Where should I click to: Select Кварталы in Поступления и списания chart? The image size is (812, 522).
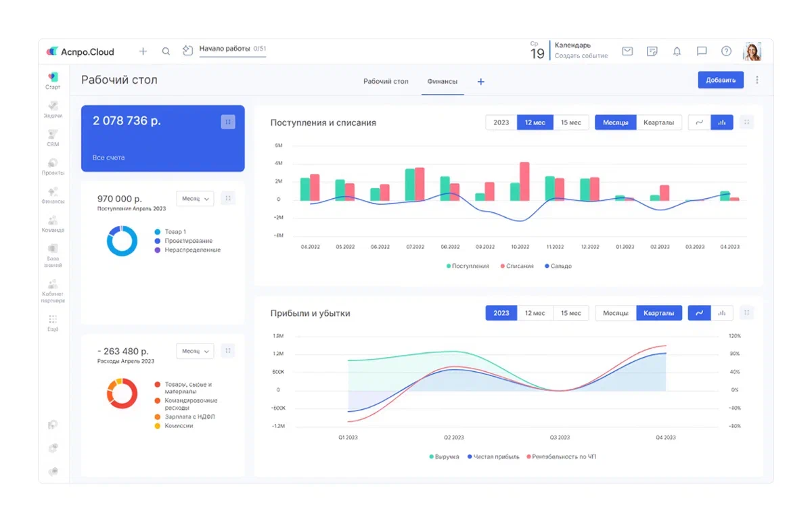coord(658,122)
